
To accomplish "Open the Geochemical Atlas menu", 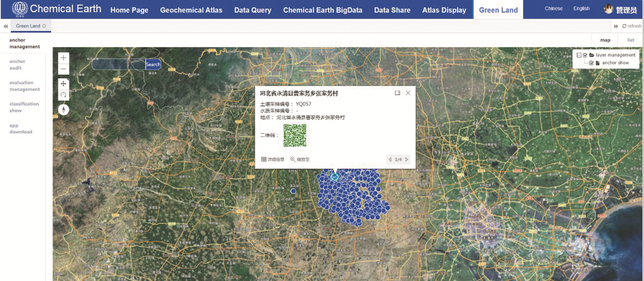I will (x=191, y=10).
